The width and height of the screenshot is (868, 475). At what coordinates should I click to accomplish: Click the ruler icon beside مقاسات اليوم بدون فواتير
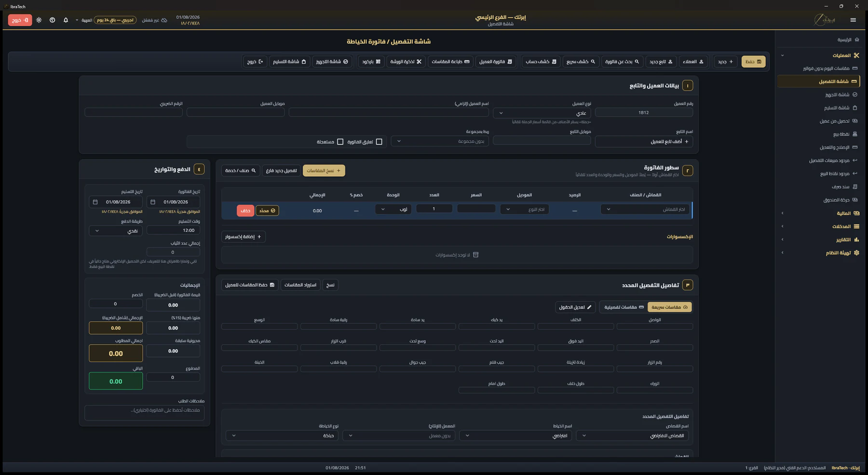coord(855,68)
